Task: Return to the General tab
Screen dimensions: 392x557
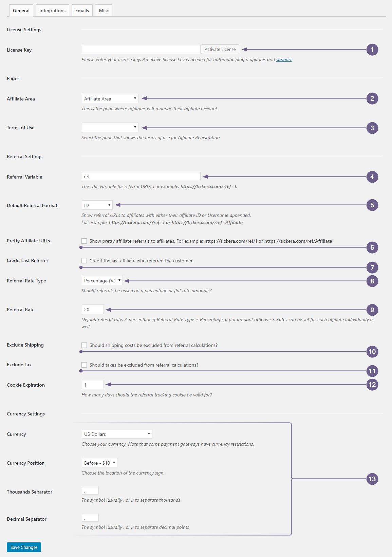Action: click(x=21, y=10)
